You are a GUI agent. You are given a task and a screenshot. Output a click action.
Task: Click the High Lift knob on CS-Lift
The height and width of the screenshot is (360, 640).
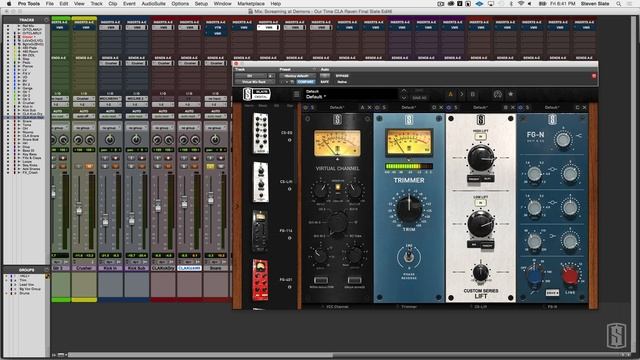click(481, 158)
